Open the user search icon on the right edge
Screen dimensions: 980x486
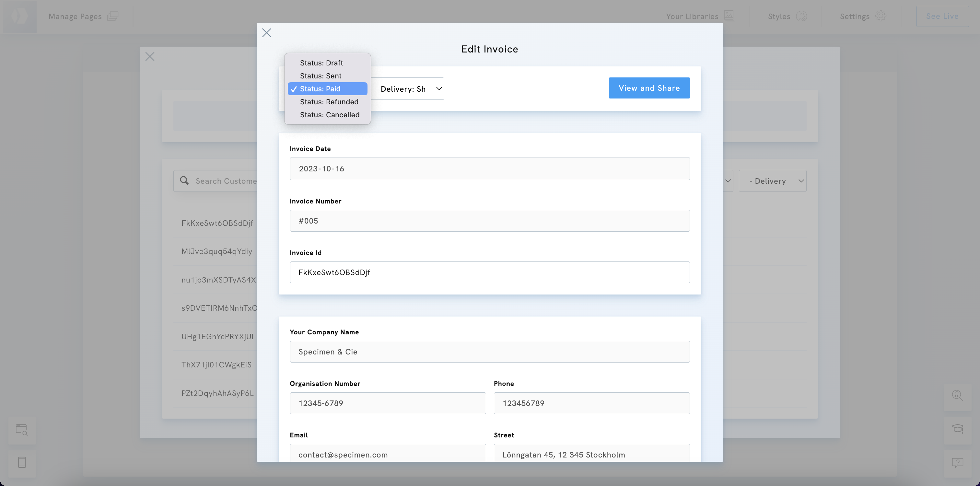[957, 396]
